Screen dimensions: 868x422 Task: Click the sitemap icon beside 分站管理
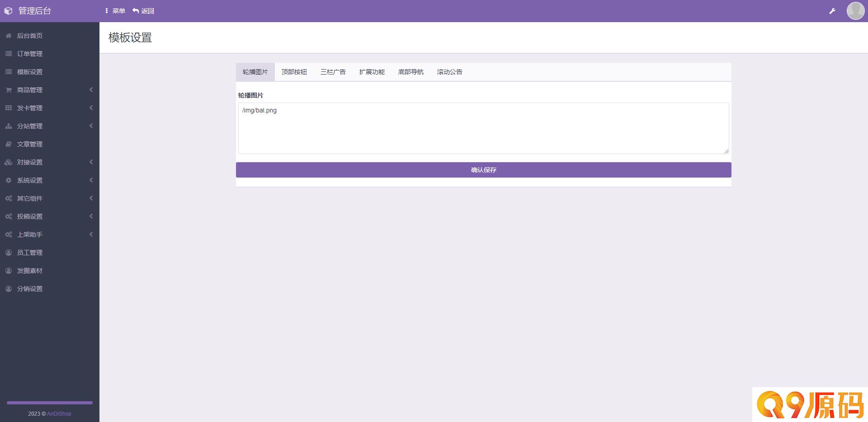pyautogui.click(x=9, y=126)
